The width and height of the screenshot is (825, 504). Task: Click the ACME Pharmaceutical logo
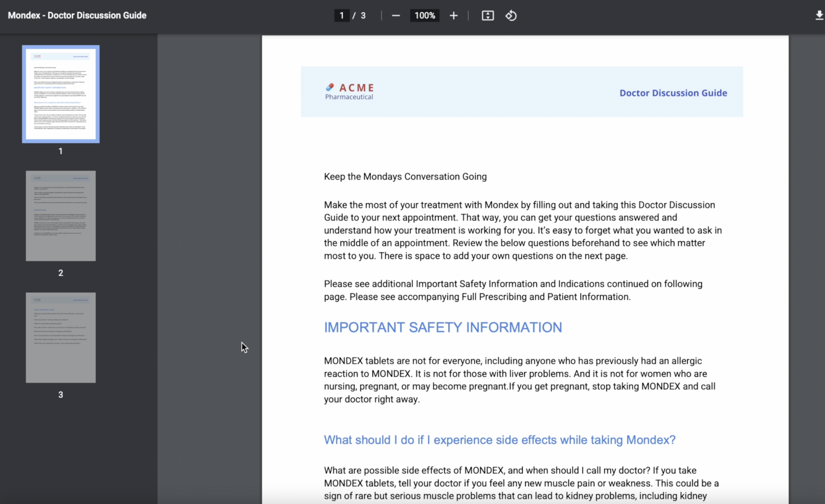tap(350, 92)
